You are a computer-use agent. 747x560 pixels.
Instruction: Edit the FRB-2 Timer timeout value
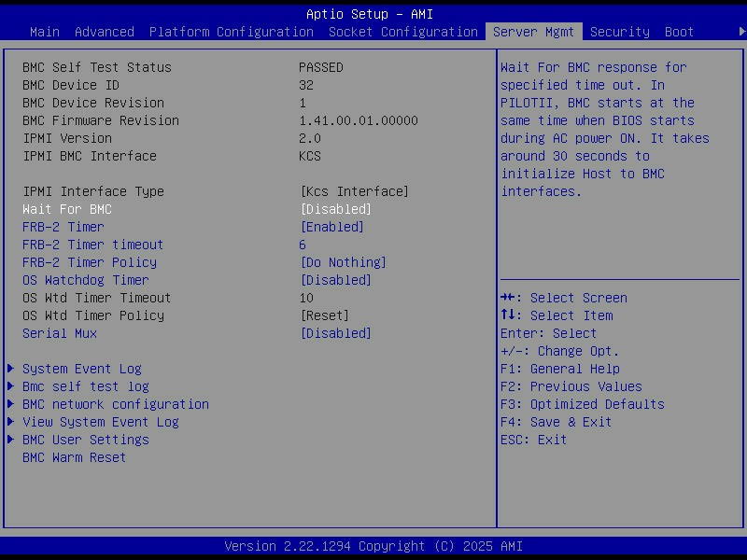coord(303,245)
